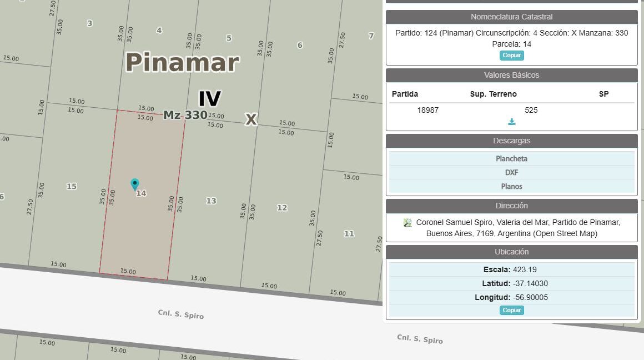Click the download icon under Valores Básicos
Screen dimensions: 644x360
tap(512, 122)
